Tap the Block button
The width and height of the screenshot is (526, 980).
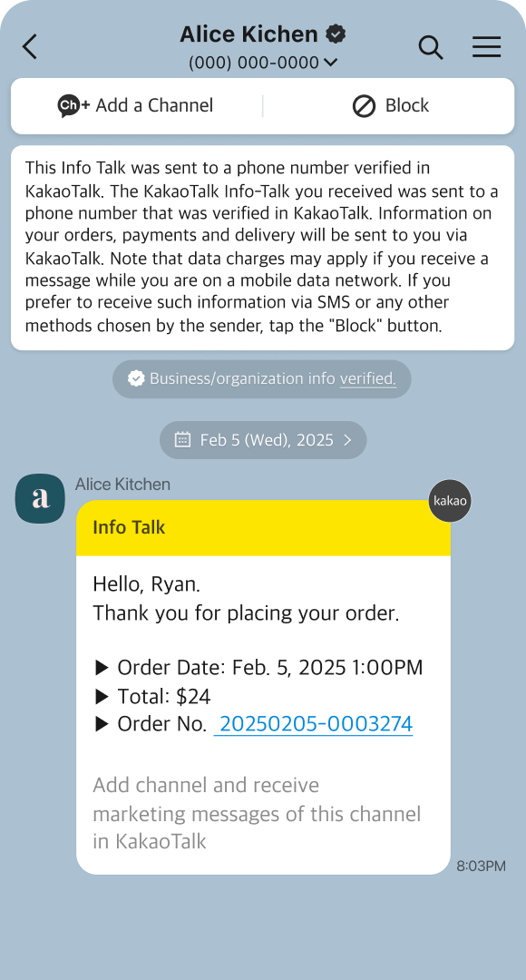tap(390, 105)
